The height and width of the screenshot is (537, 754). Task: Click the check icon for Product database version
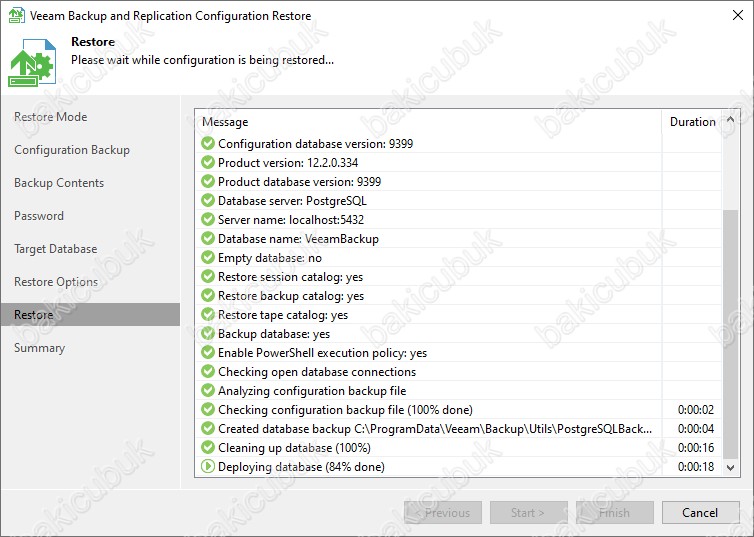pyautogui.click(x=208, y=181)
